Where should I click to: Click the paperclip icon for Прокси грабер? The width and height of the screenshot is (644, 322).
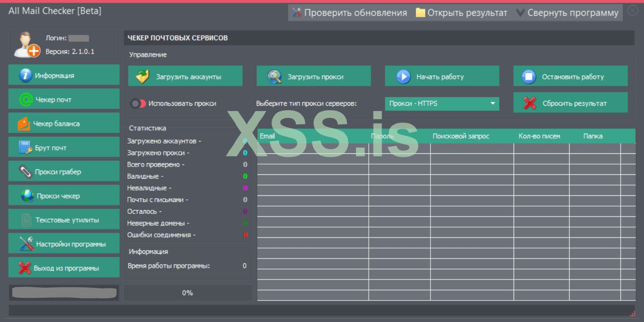(26, 172)
